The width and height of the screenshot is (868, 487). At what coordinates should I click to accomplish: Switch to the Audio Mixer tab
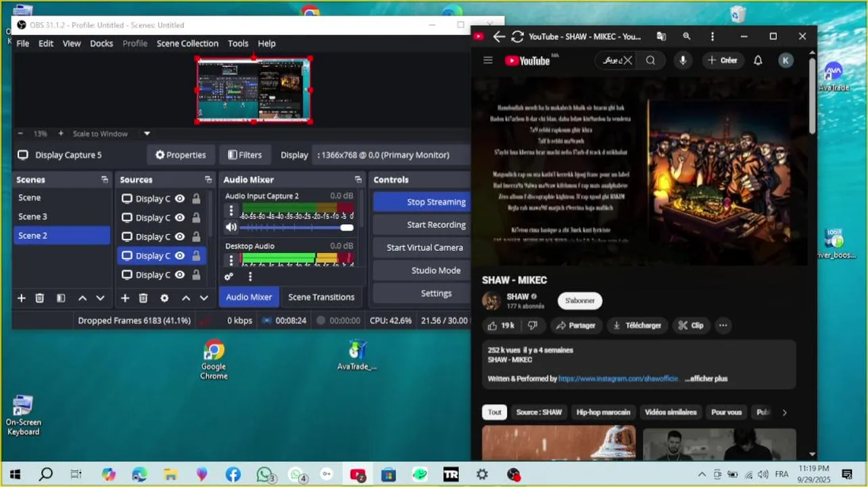pos(249,297)
